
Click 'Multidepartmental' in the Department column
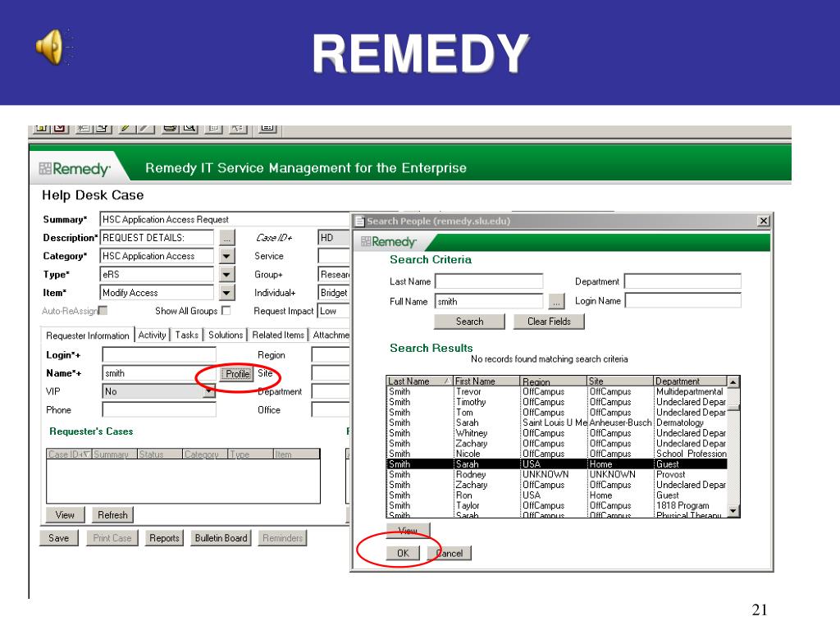(689, 391)
